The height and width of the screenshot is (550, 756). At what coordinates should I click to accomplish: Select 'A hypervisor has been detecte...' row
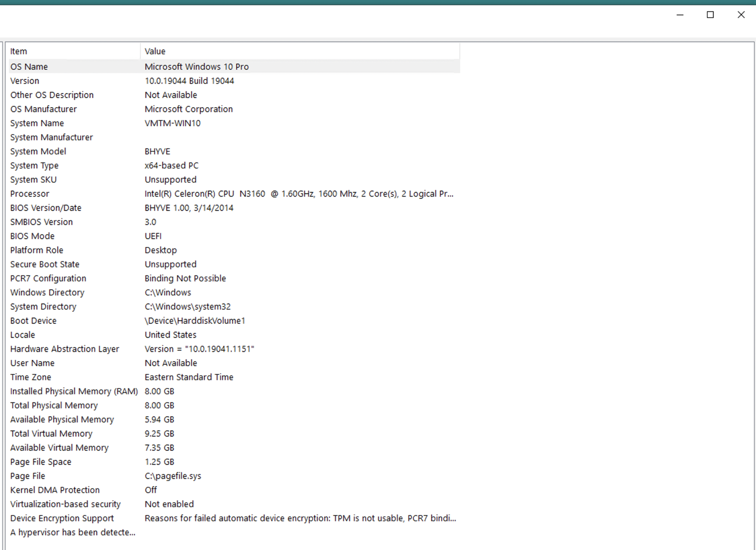pyautogui.click(x=234, y=533)
